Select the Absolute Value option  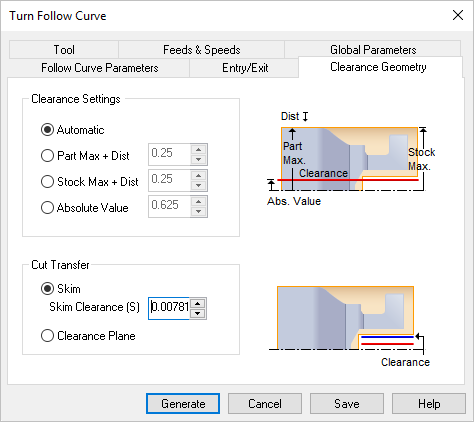click(85, 208)
